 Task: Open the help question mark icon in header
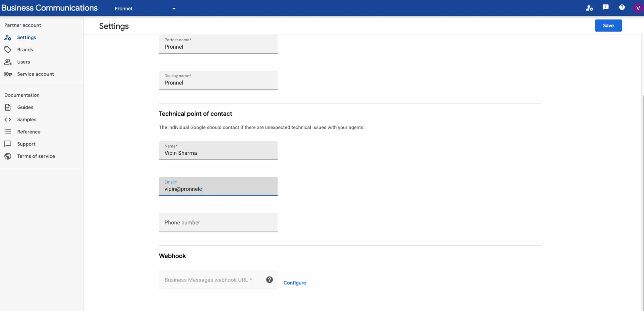point(622,7)
